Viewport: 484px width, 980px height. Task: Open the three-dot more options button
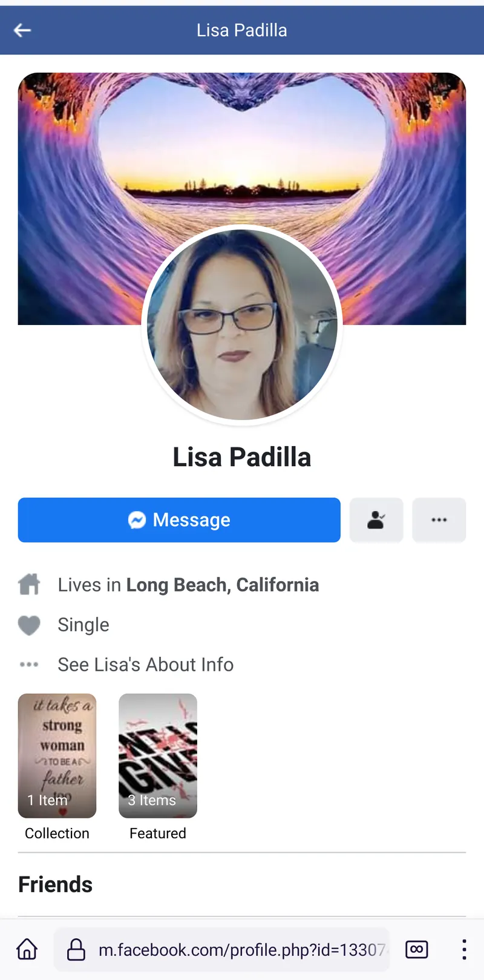coord(439,520)
